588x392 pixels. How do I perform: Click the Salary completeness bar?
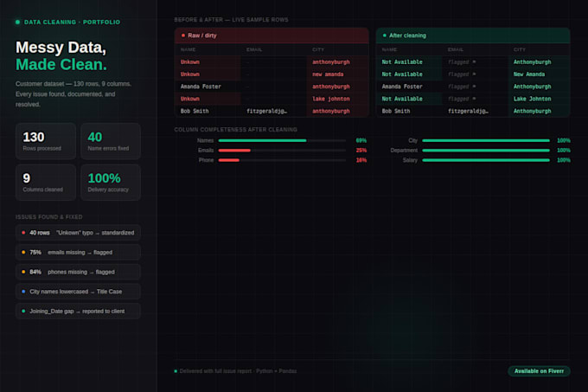486,160
